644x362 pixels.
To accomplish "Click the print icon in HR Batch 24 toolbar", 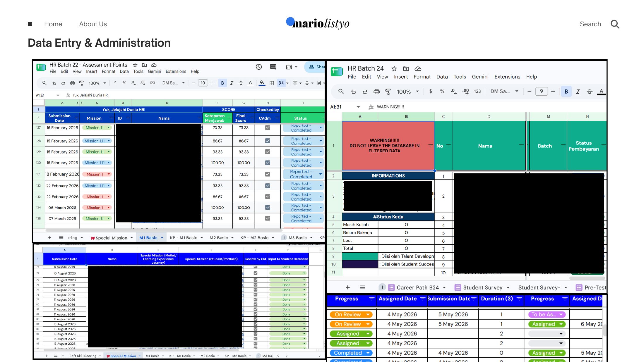I will 376,92.
